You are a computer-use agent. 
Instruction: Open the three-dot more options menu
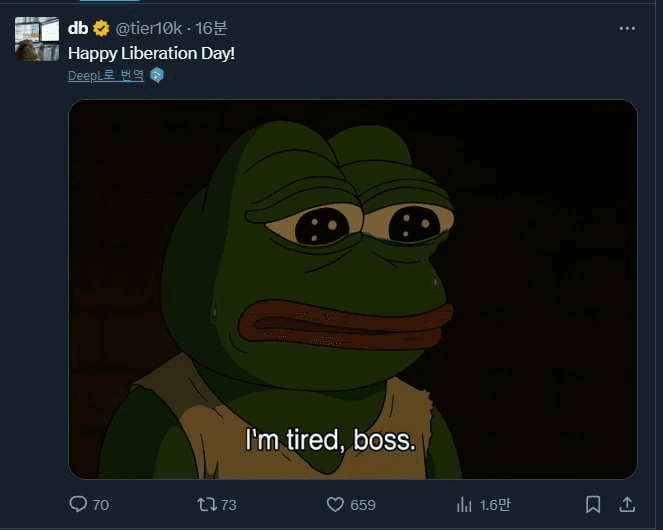click(x=627, y=28)
